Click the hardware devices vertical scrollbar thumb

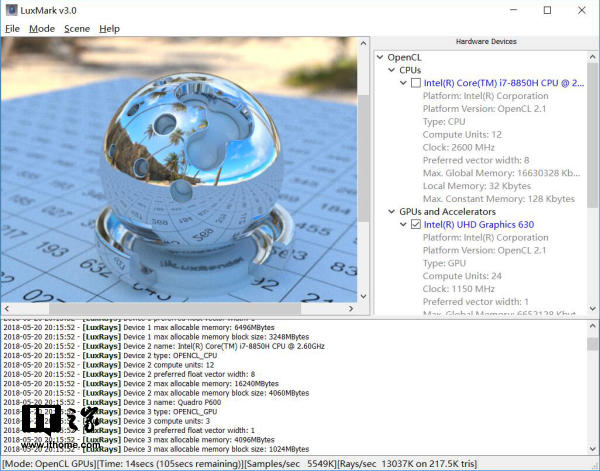pyautogui.click(x=593, y=135)
